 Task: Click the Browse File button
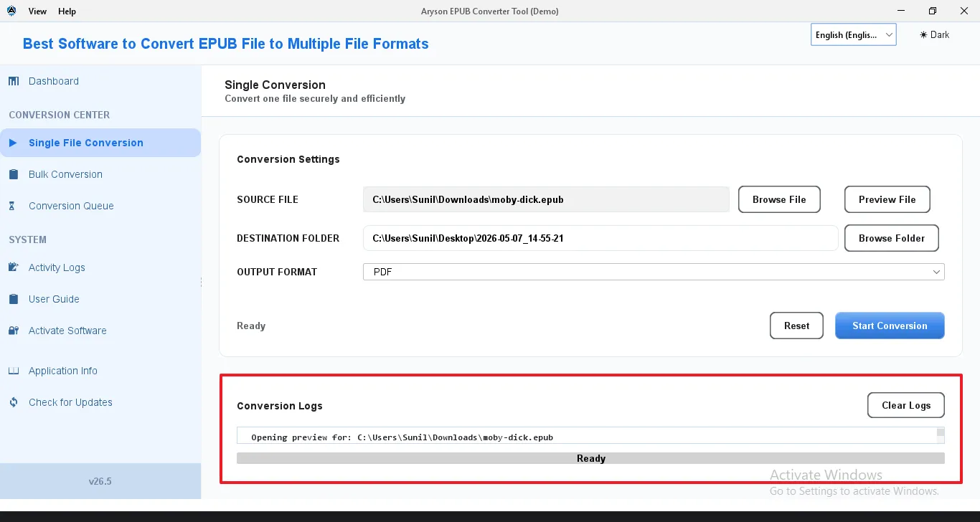(x=779, y=199)
